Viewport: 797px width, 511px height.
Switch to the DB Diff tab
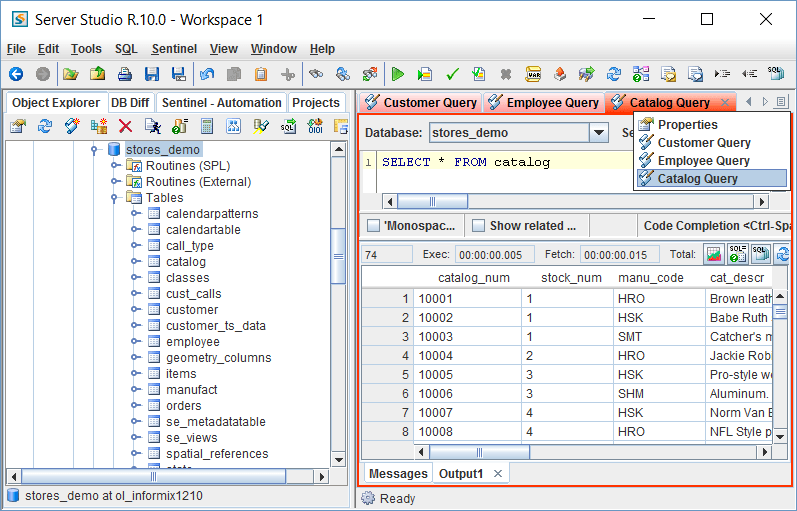click(130, 103)
